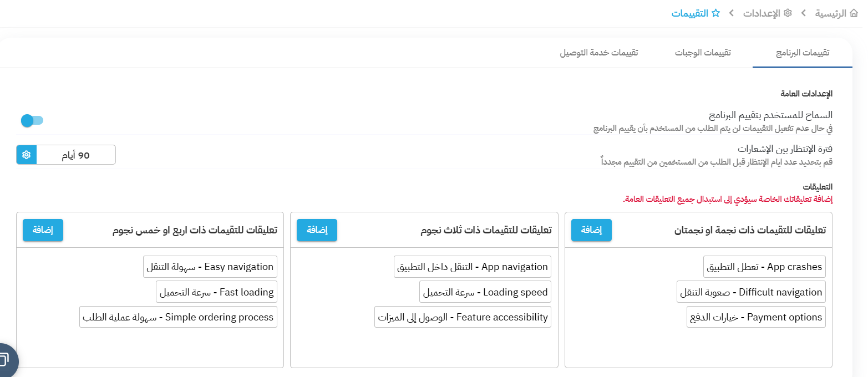Click the star icon next to التقييمات
868x377 pixels.
pyautogui.click(x=715, y=13)
